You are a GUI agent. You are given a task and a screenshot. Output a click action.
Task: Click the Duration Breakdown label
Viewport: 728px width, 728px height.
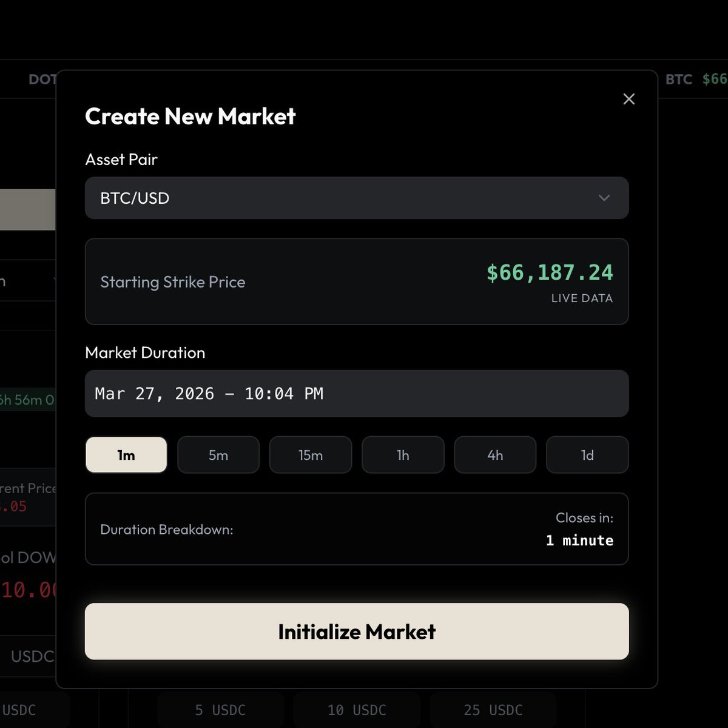click(167, 530)
